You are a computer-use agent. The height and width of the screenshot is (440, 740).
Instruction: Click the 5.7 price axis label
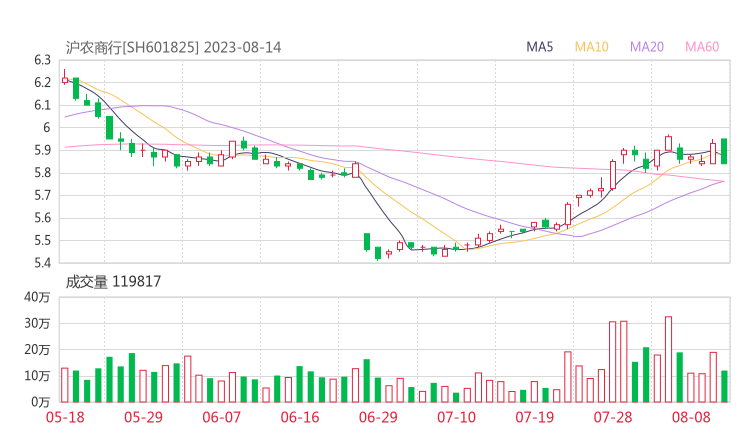tap(42, 195)
